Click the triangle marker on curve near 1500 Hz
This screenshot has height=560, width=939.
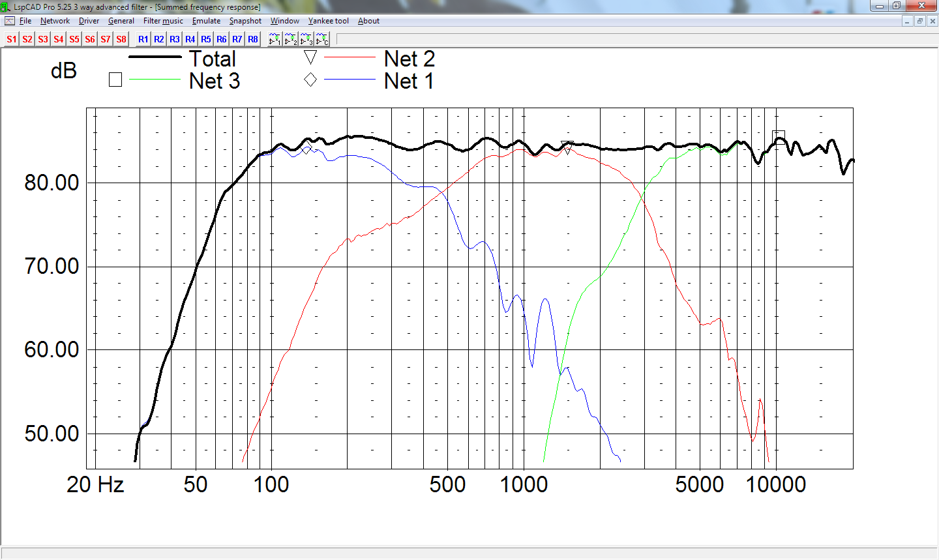(567, 147)
